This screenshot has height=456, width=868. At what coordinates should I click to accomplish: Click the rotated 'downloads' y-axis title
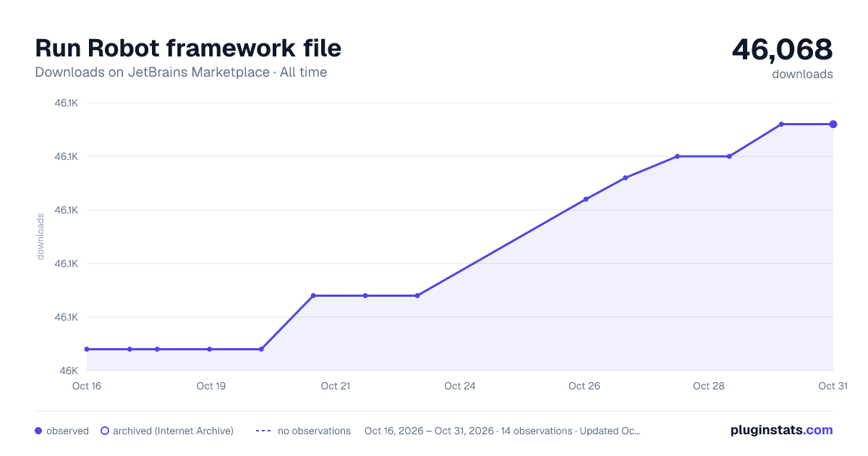[x=41, y=236]
